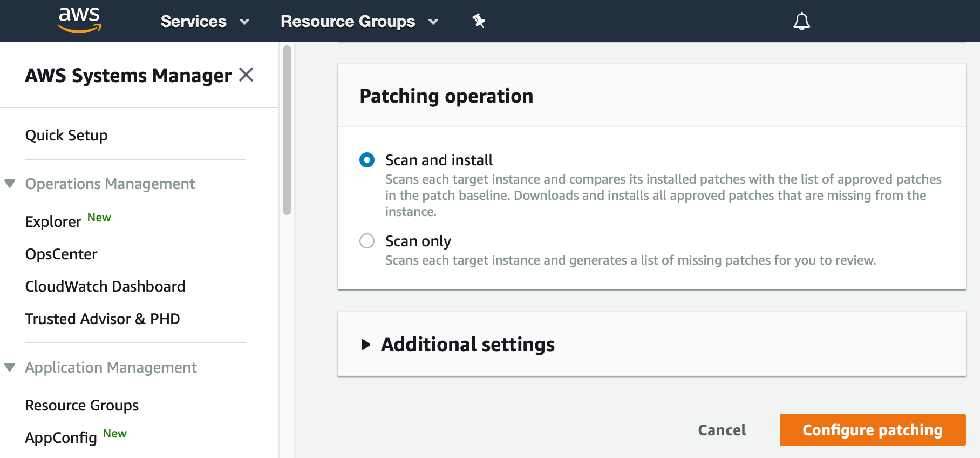Image resolution: width=980 pixels, height=458 pixels.
Task: Click the Patching operation heading
Action: tap(446, 96)
